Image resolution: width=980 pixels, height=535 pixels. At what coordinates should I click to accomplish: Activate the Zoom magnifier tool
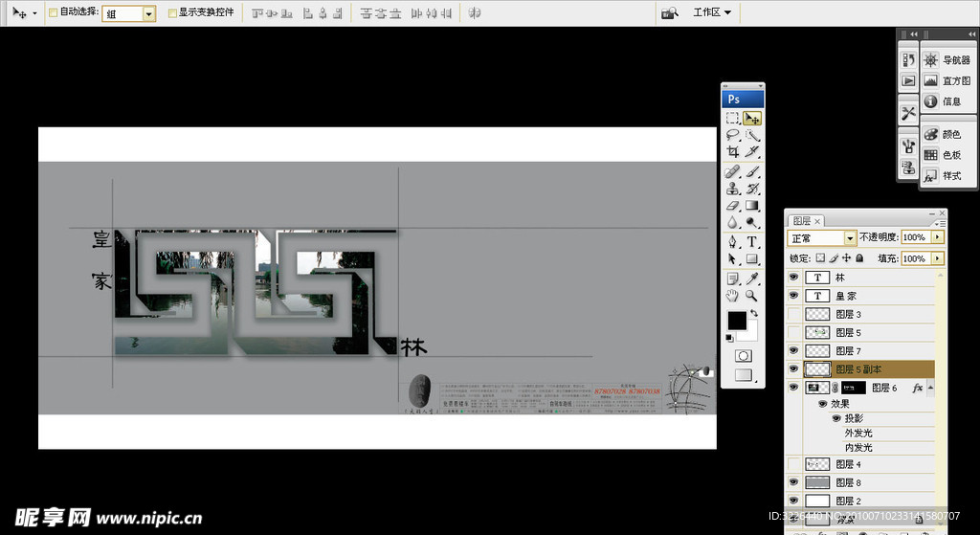point(752,296)
